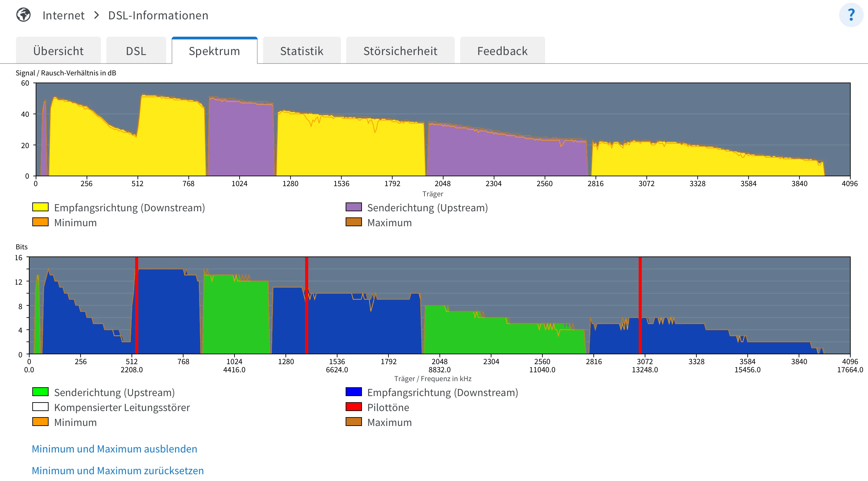Switch to the Übersicht tab

point(58,51)
